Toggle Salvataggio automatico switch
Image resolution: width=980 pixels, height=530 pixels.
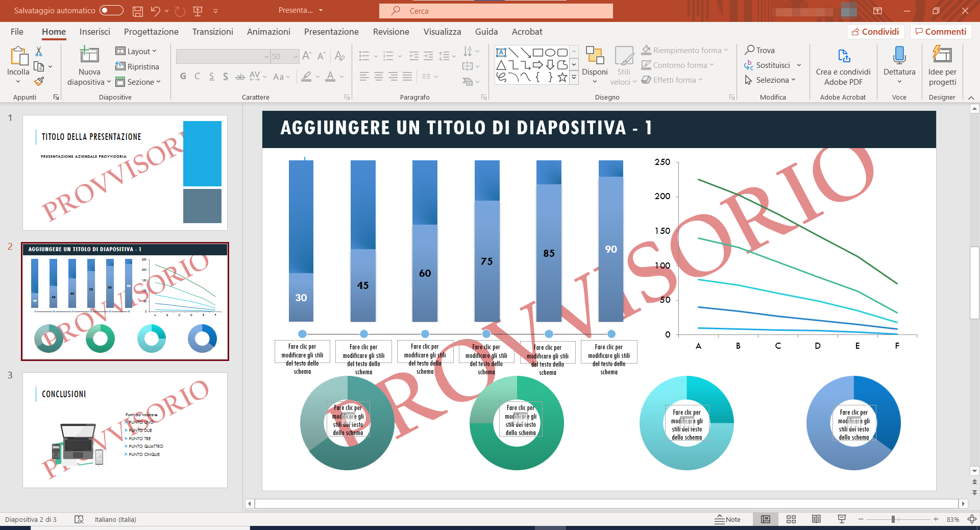[111, 10]
